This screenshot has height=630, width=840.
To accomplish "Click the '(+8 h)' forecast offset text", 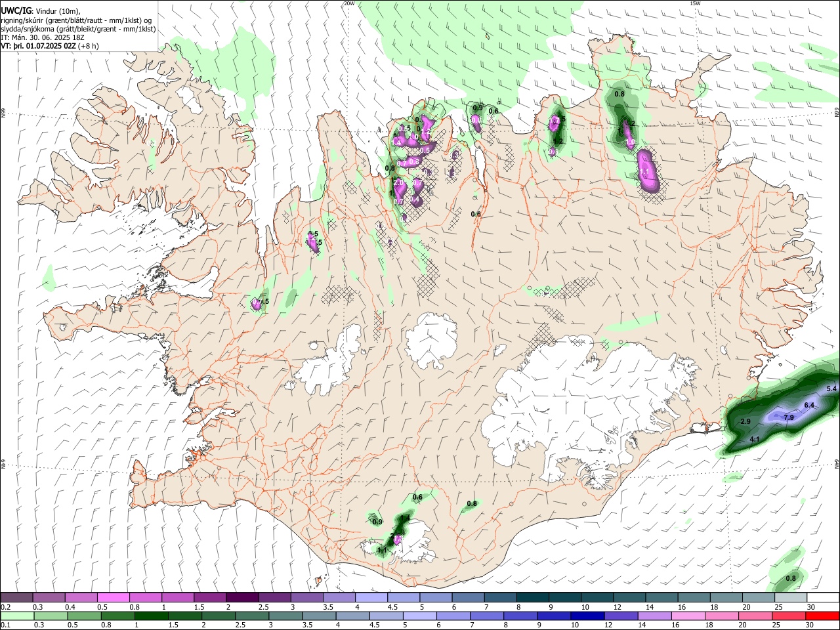I will pos(89,46).
